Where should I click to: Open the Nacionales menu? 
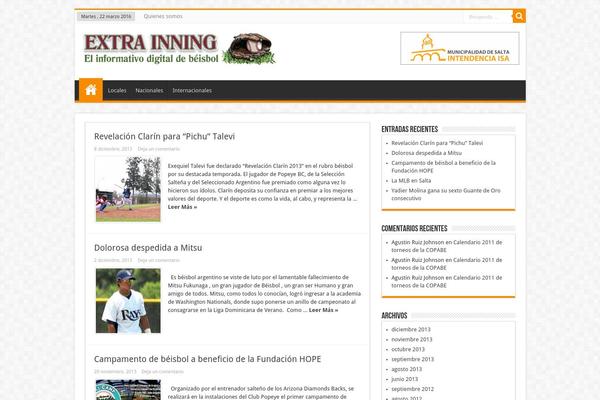[x=149, y=90]
